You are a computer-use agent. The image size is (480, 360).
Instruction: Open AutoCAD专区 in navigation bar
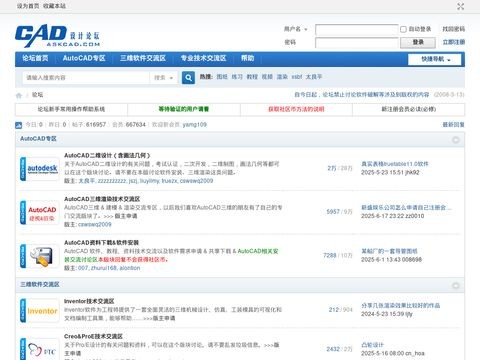84,58
